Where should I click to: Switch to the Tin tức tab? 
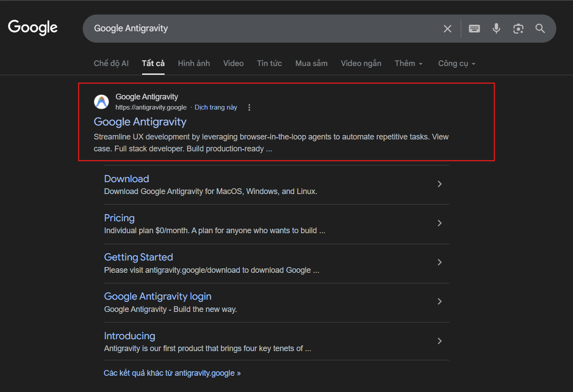pyautogui.click(x=269, y=63)
